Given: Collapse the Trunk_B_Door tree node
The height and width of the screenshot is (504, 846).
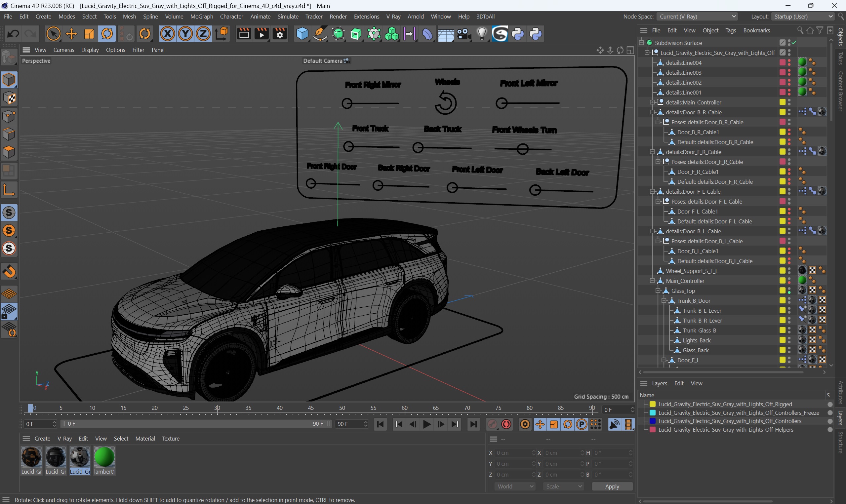Looking at the screenshot, I should 664,300.
